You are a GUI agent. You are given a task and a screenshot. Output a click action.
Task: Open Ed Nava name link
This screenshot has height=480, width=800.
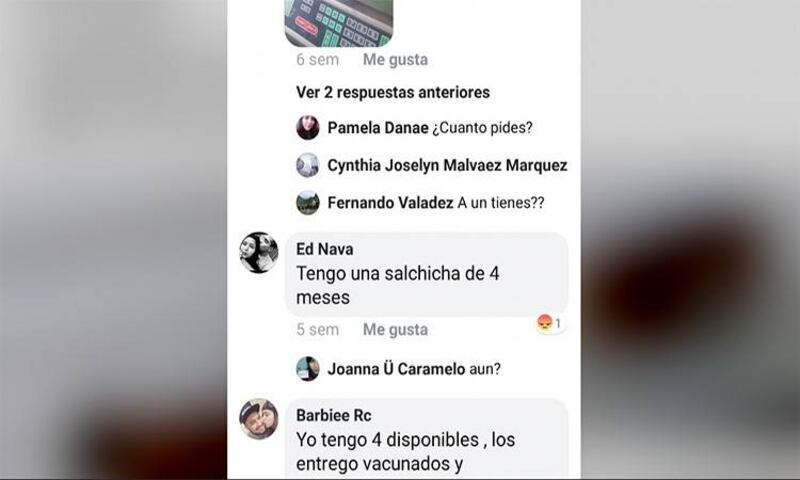pos(324,249)
